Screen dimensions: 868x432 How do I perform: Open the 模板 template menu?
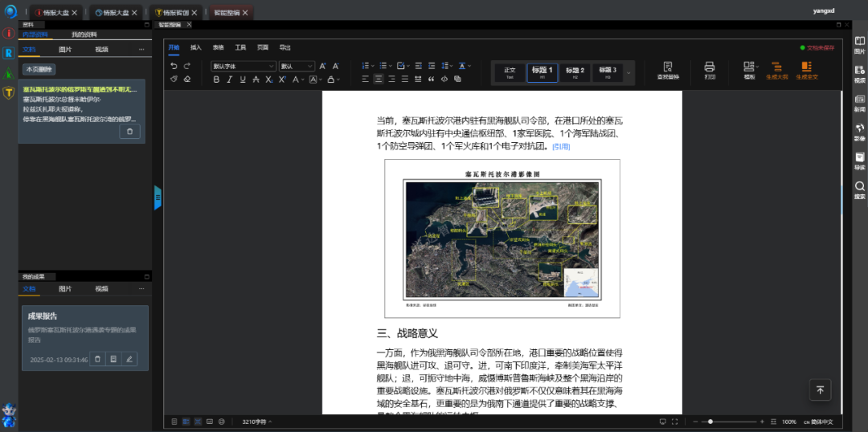750,71
